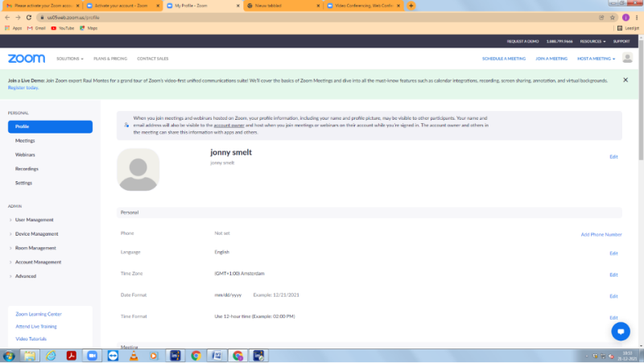
Task: Switch to 'Please activate your Zoom' tab
Action: 42,6
